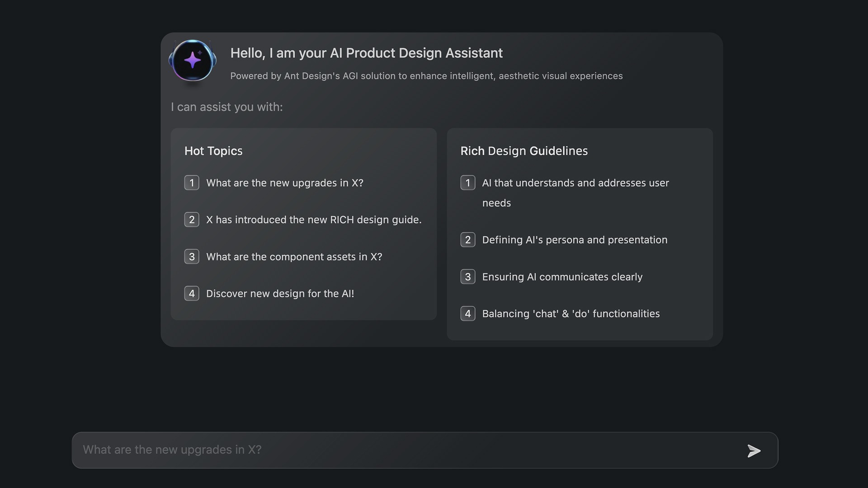
Task: Click the AI assistant avatar logo
Action: point(192,61)
